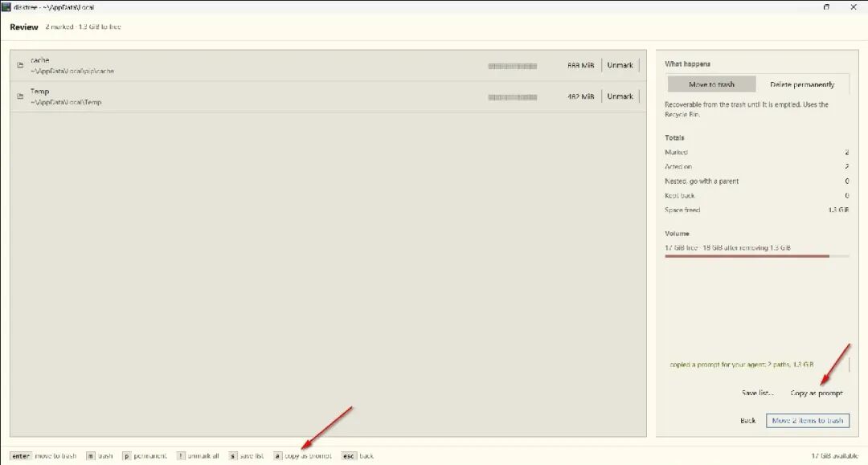Click the '17 GiB available' status text
Viewport: 868px width, 465px height.
pyautogui.click(x=835, y=455)
